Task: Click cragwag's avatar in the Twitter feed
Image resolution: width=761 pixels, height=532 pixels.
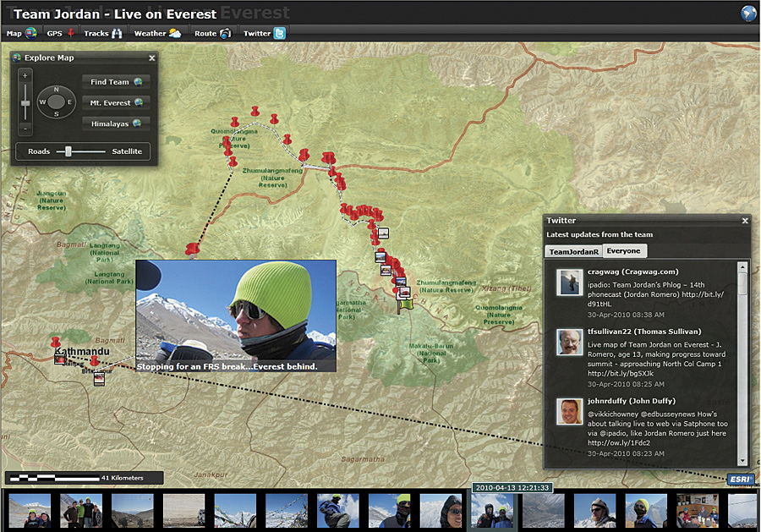Action: tap(569, 282)
